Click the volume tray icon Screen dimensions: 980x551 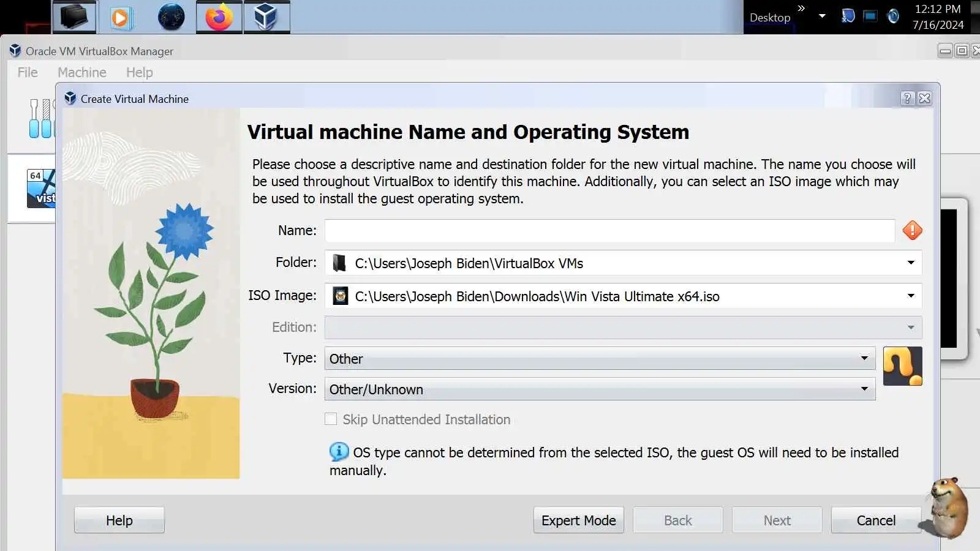tap(893, 16)
